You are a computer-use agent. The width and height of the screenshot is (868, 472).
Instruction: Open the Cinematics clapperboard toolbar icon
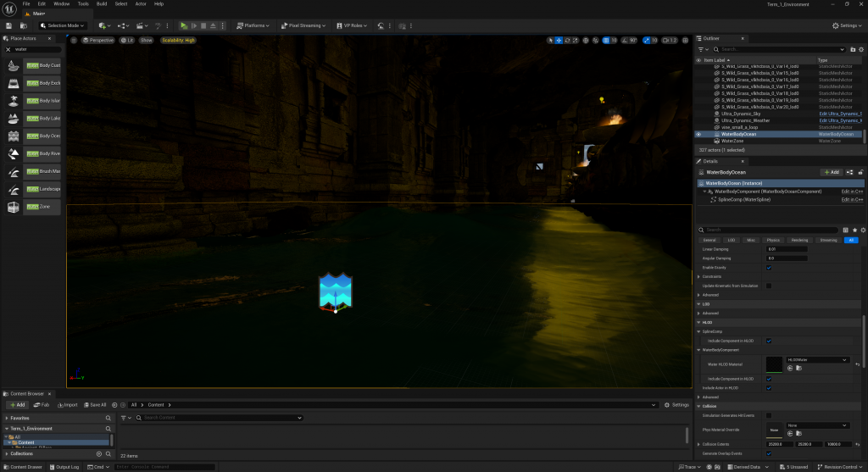tap(142, 25)
